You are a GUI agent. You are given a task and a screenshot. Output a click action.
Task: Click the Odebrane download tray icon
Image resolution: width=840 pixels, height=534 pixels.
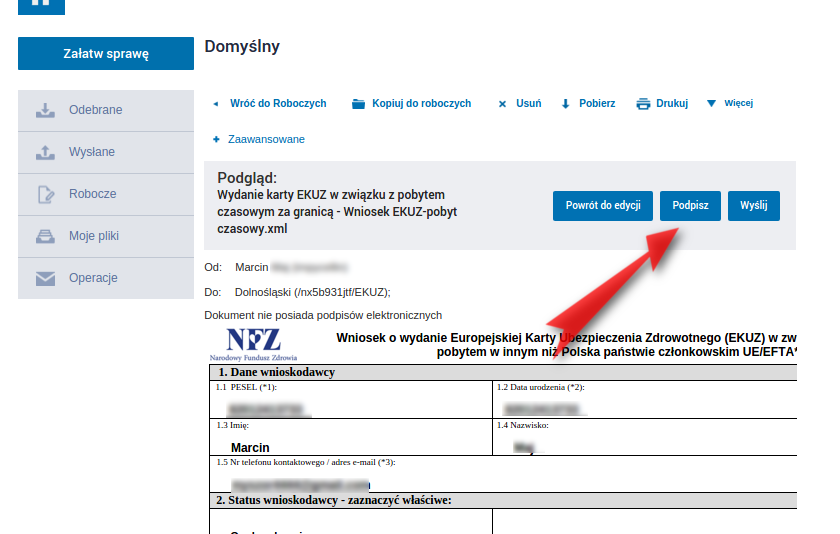46,110
